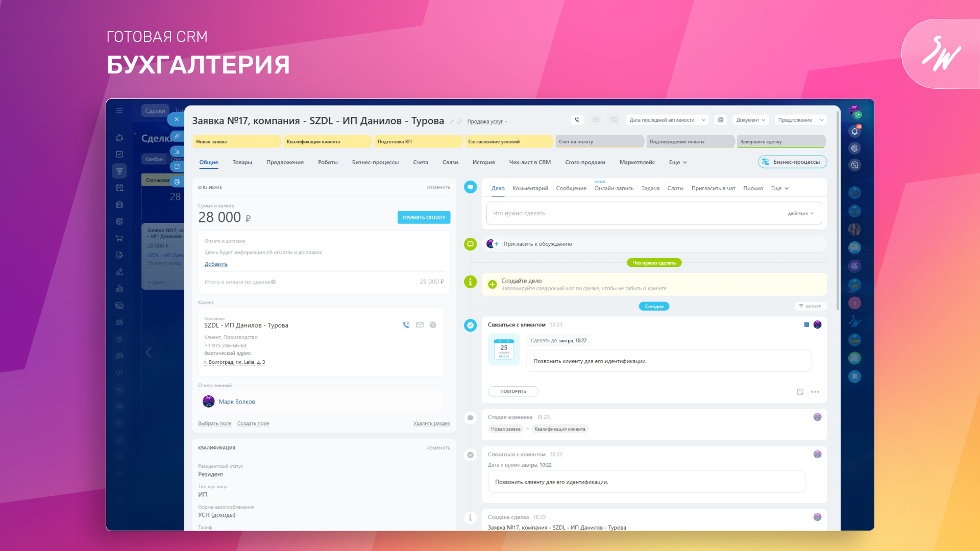Open three-dots menu of activity card
This screenshot has height=551, width=980.
(x=815, y=392)
